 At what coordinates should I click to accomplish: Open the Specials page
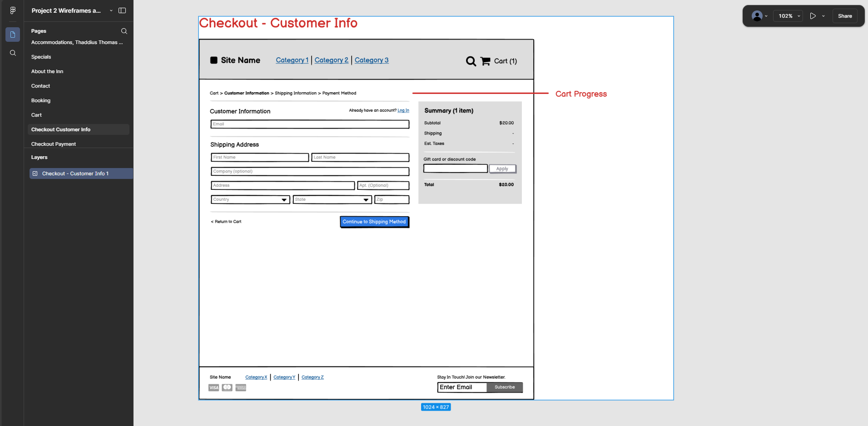pos(41,57)
